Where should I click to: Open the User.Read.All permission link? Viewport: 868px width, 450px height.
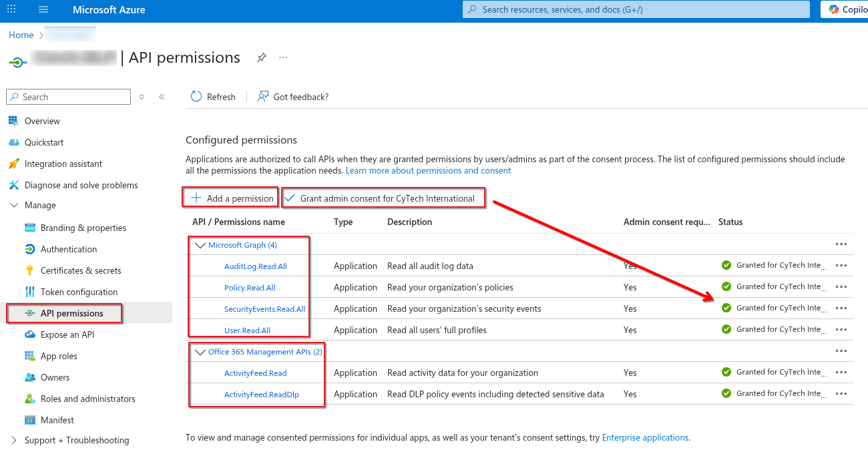[248, 330]
